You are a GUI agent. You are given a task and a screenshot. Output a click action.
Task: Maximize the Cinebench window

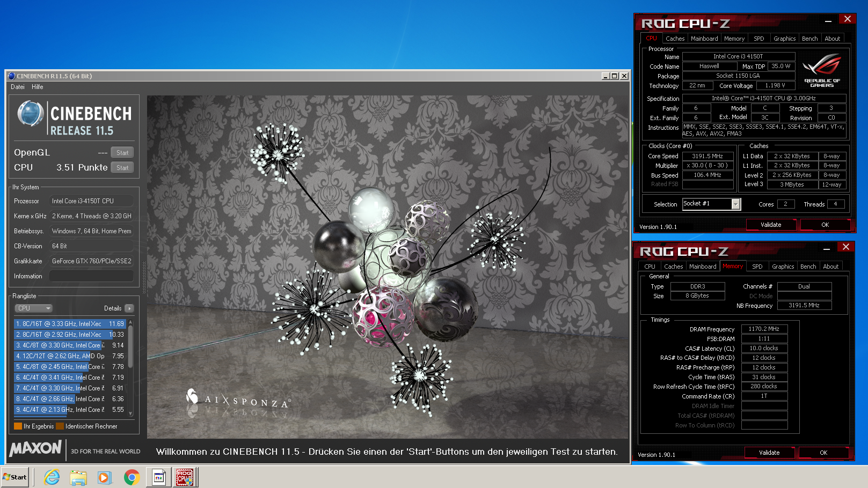(615, 76)
